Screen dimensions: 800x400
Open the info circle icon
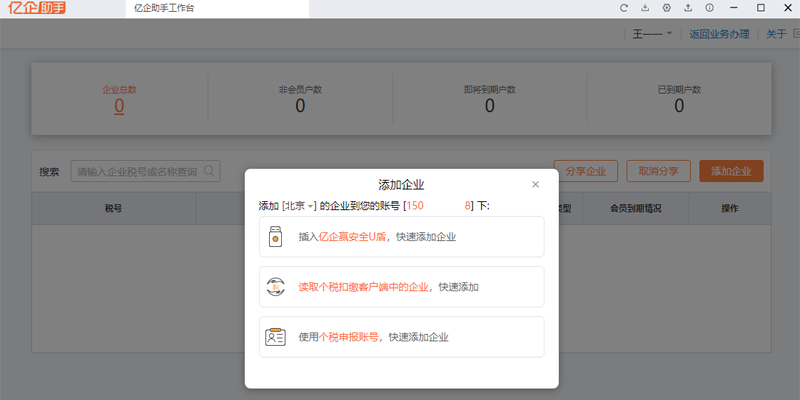pyautogui.click(x=709, y=8)
